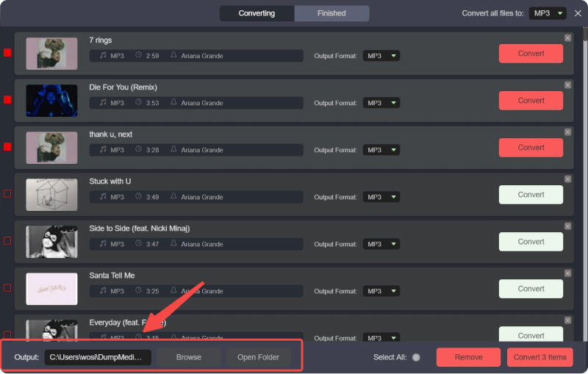
Task: Convert the thank u, next track
Action: tap(531, 148)
